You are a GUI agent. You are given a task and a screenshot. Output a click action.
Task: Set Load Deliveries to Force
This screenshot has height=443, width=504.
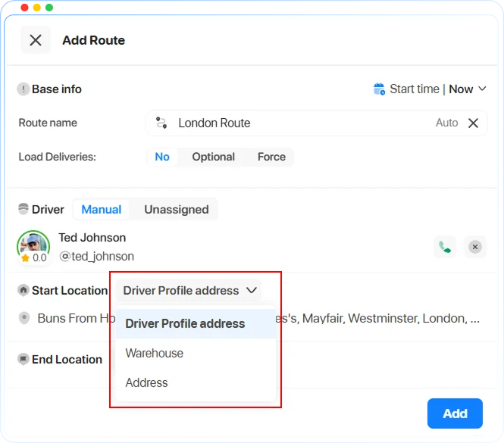tap(271, 157)
